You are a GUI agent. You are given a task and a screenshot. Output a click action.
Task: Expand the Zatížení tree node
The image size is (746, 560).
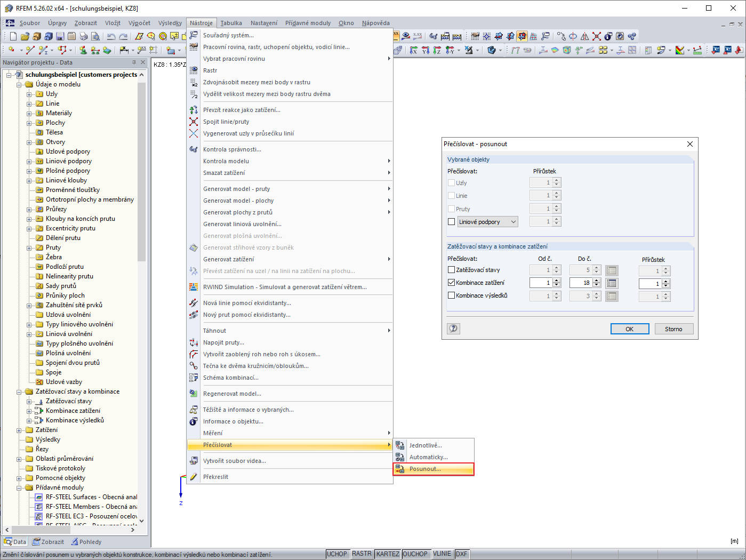[19, 430]
